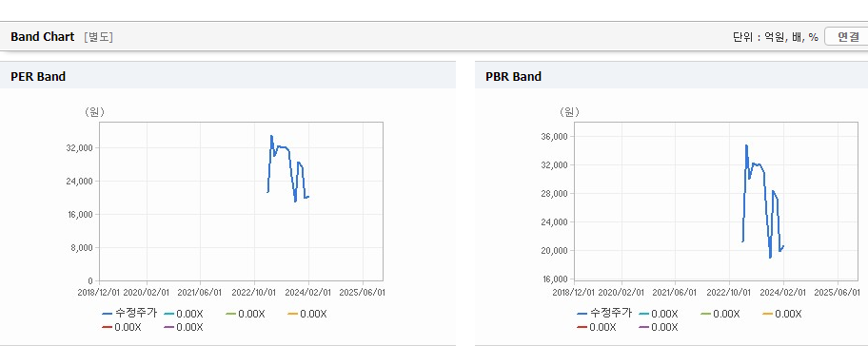Click the 2020/02/01 date label in PBR Band
Viewport: 868px width, 346px height.
621,292
